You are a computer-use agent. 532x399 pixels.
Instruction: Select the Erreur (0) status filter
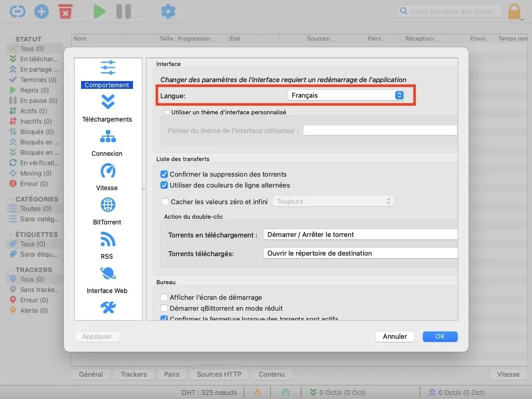coord(34,183)
